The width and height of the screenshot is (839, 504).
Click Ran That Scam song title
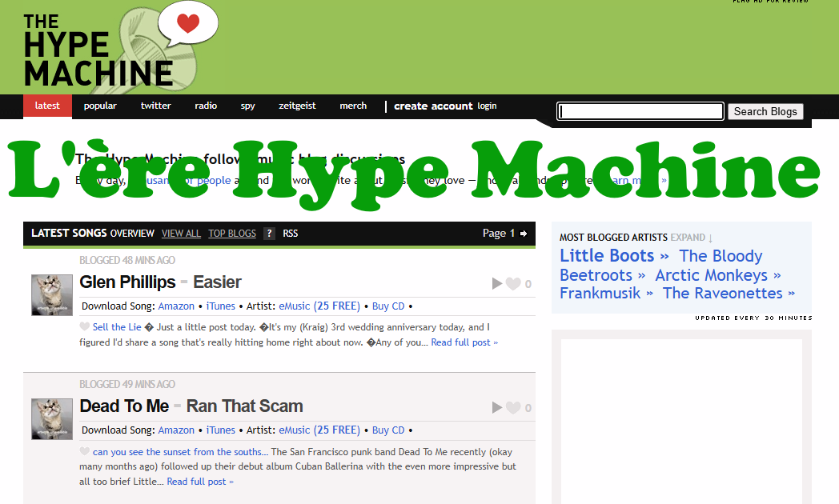pyautogui.click(x=244, y=406)
